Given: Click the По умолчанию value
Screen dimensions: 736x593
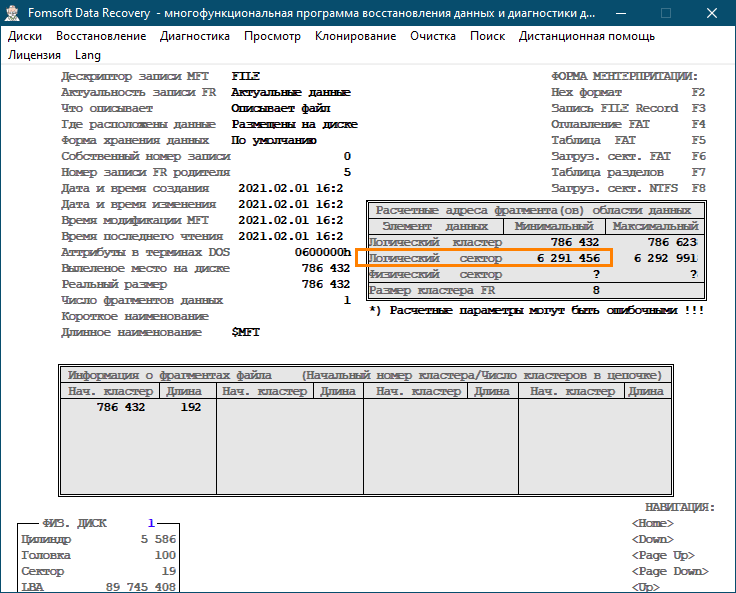Looking at the screenshot, I should 274,140.
